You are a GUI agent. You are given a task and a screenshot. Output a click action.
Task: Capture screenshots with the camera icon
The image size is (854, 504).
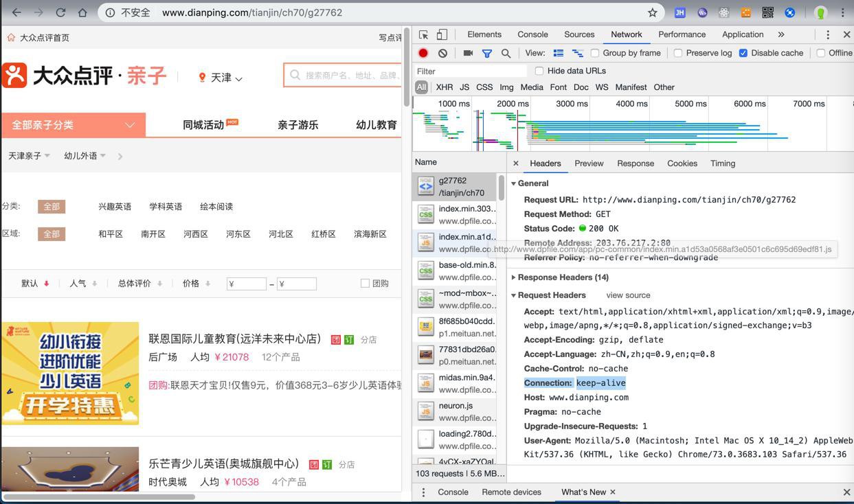[x=468, y=53]
